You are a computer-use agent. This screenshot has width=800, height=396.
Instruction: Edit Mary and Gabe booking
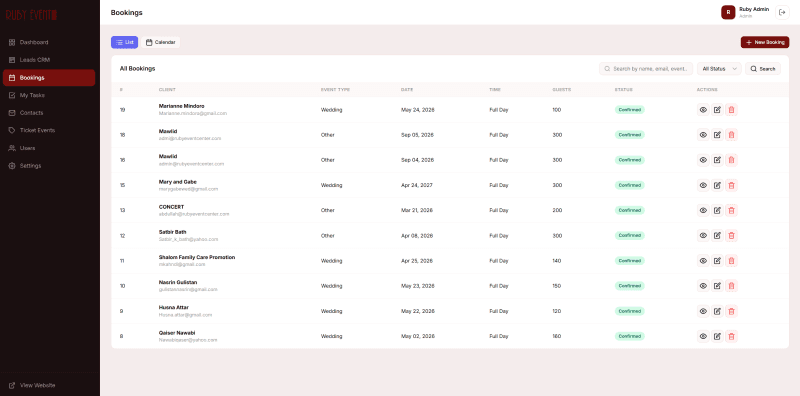[717, 185]
